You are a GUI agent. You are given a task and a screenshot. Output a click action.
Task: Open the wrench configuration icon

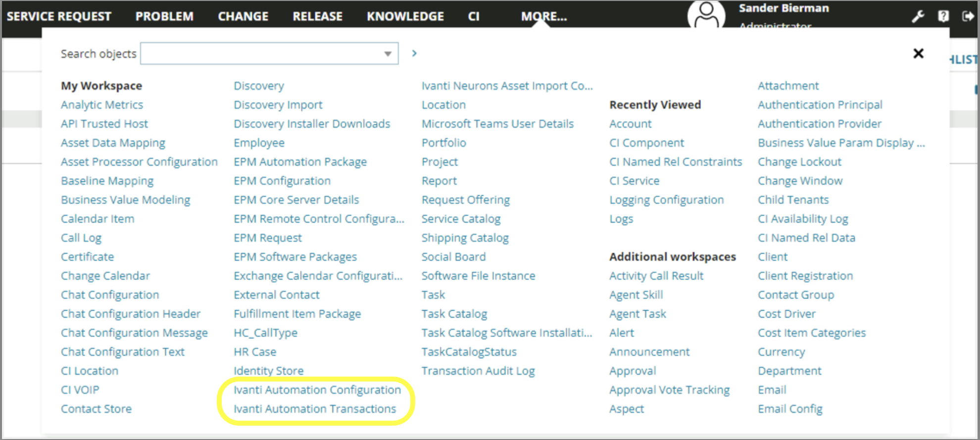point(918,16)
